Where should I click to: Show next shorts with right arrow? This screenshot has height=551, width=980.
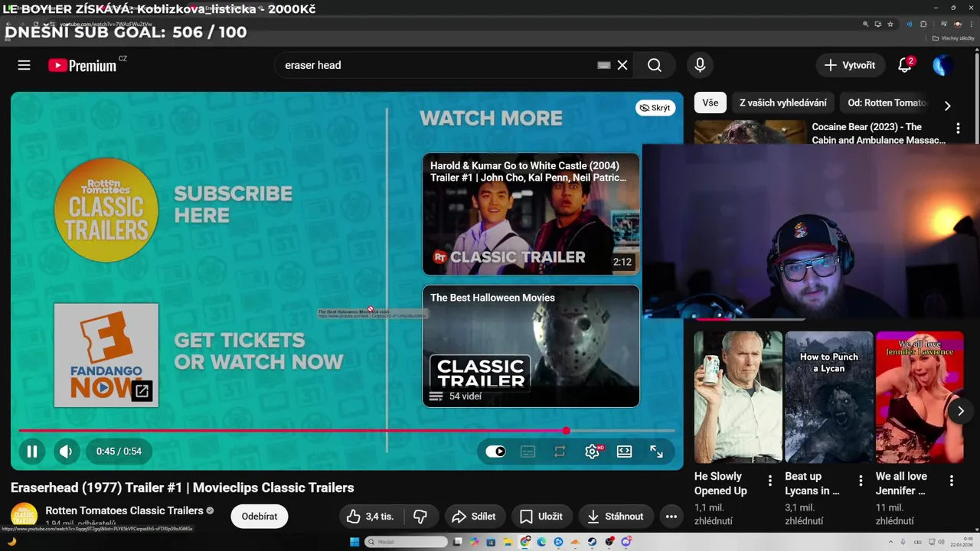[960, 411]
